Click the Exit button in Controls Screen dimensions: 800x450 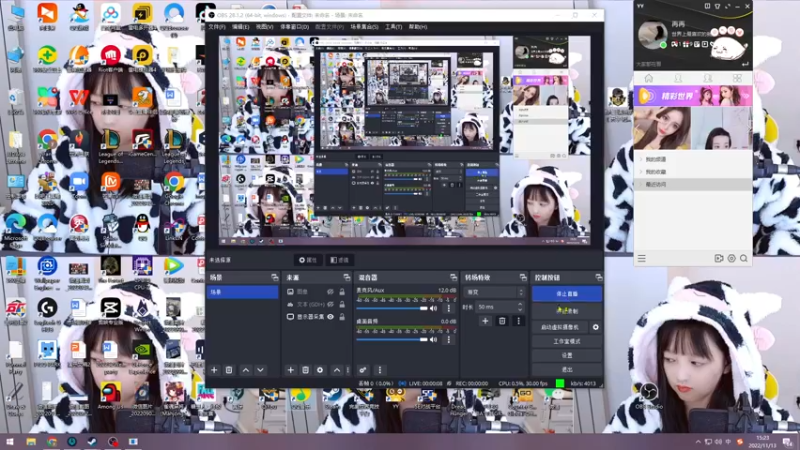(567, 369)
